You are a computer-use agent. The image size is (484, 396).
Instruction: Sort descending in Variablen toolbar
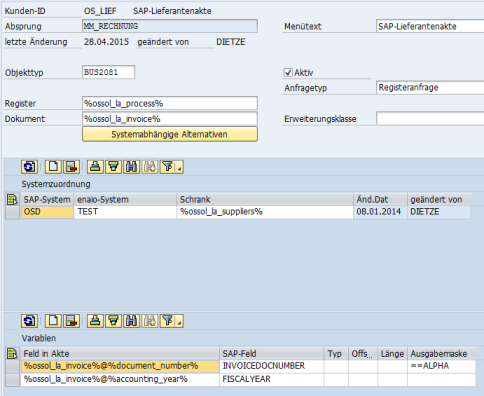113,321
